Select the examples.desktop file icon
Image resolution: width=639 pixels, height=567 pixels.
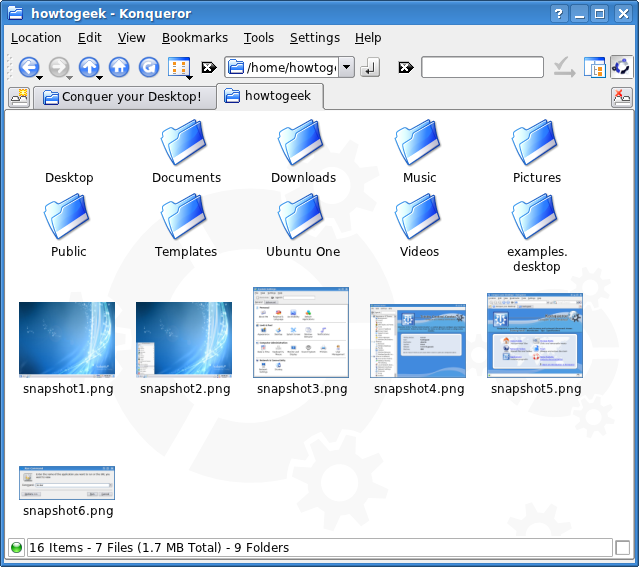coord(535,216)
